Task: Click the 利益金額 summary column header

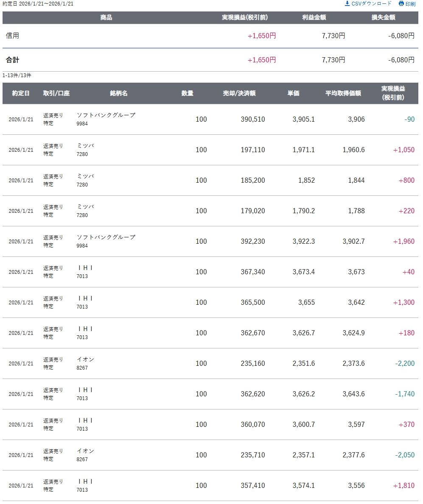Action: (314, 18)
